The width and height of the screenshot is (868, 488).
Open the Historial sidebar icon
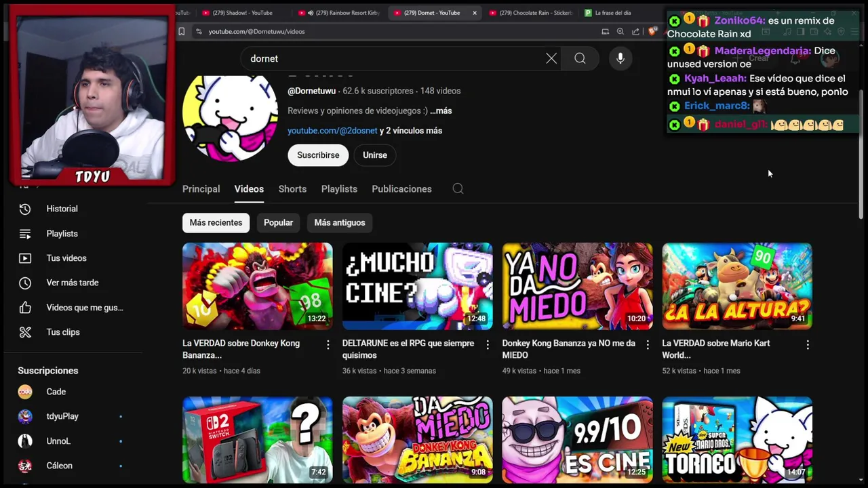tap(25, 209)
